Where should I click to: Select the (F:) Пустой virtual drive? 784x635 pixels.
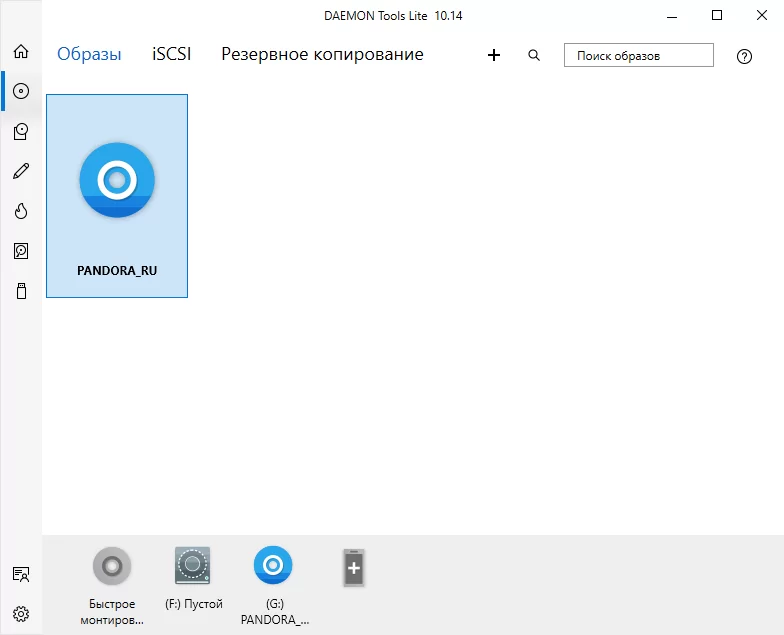click(x=194, y=578)
